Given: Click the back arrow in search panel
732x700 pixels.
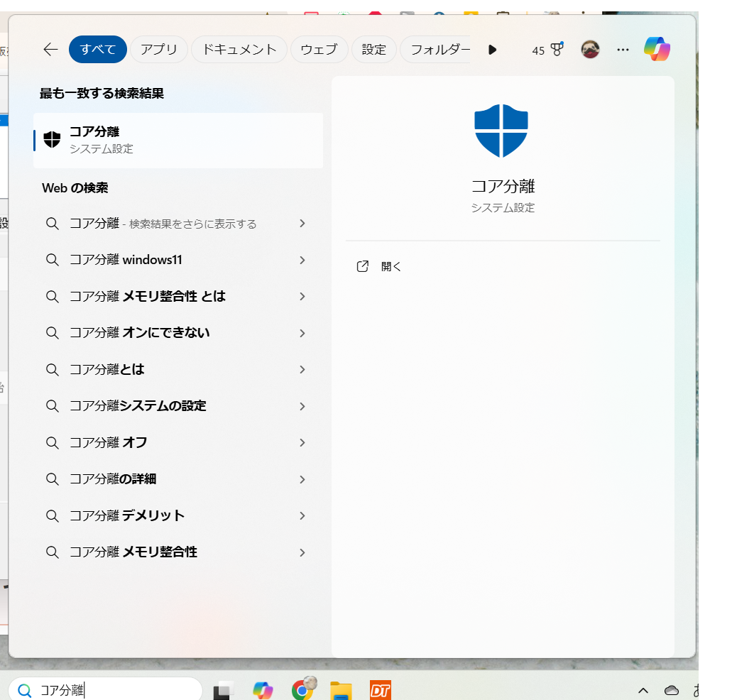Looking at the screenshot, I should [50, 50].
